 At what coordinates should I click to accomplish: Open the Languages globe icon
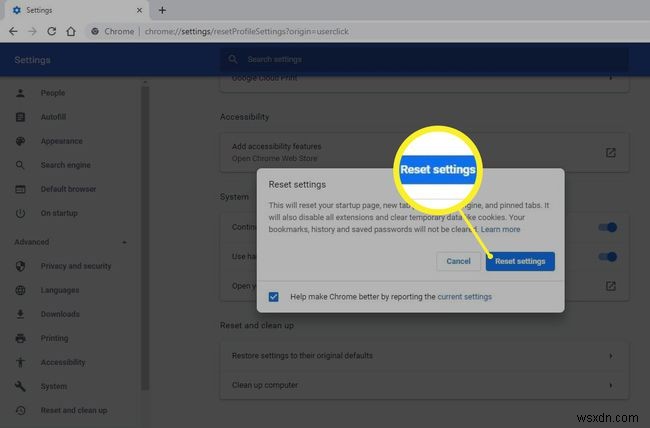tap(20, 290)
